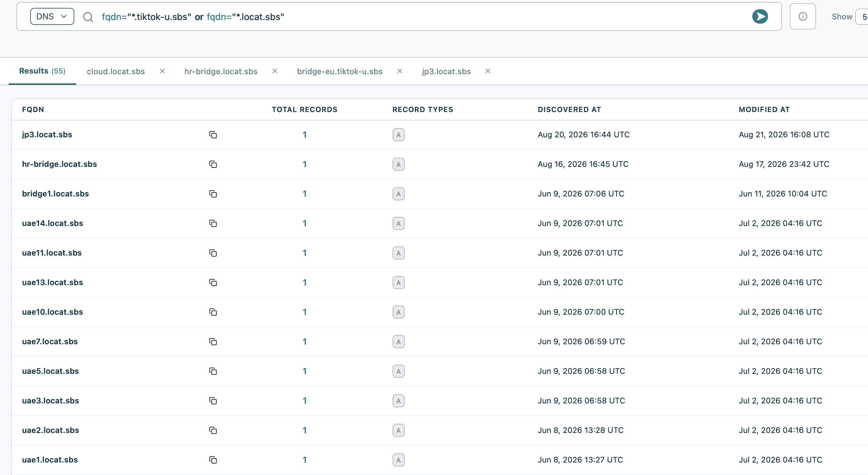
Task: Copy the uae13.locat.sbs FQDN
Action: tap(213, 283)
